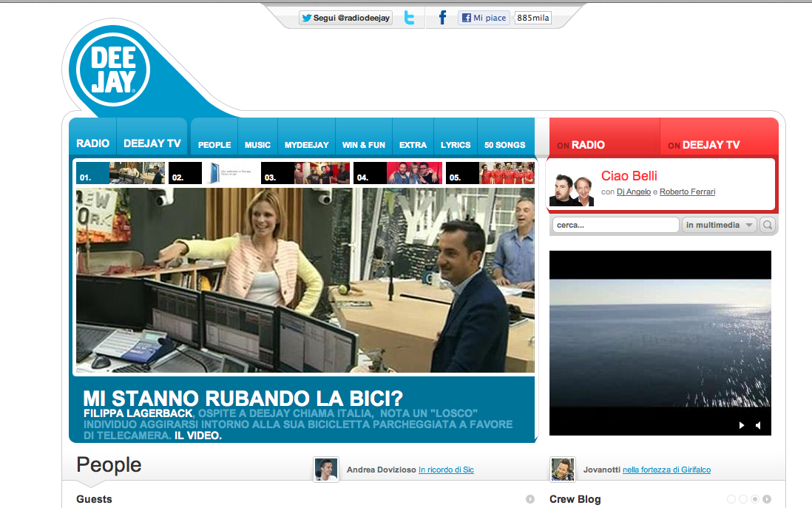Click the search magnifier button
The image size is (812, 508).
coord(768,226)
